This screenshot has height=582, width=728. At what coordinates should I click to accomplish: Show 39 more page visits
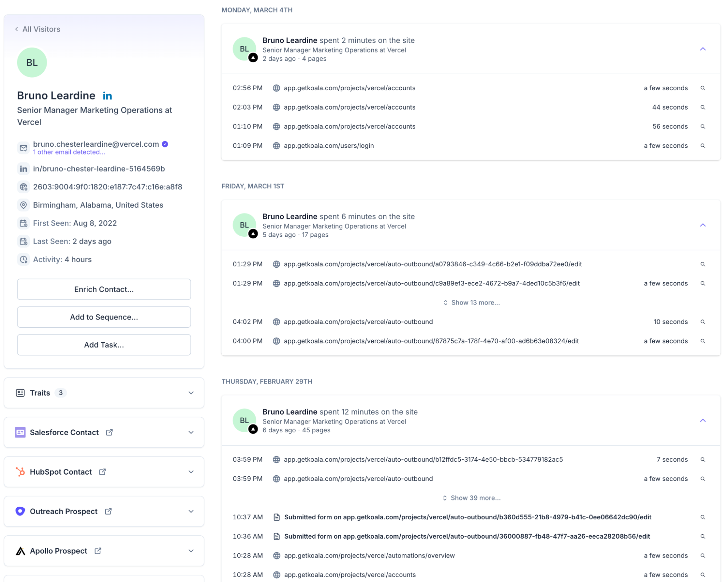[471, 498]
